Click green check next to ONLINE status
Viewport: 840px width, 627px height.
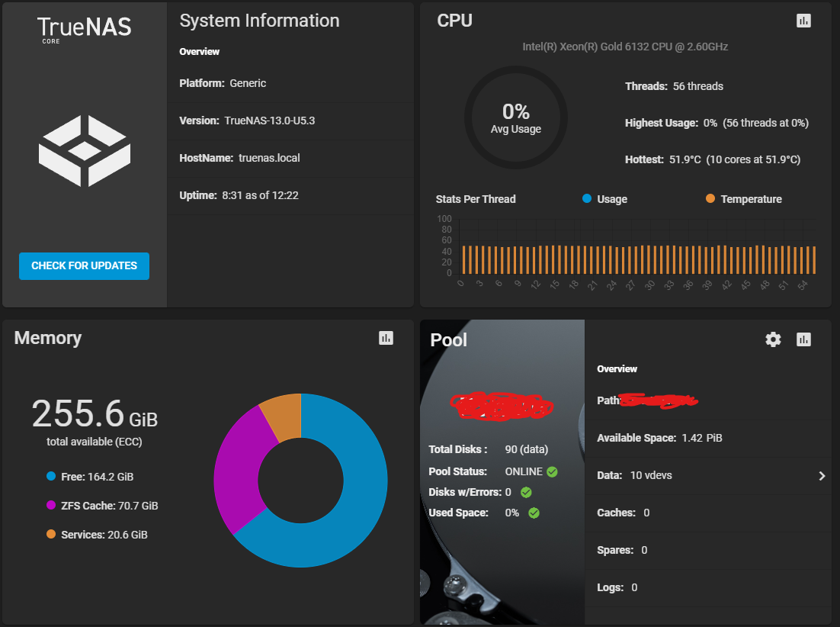tap(553, 471)
